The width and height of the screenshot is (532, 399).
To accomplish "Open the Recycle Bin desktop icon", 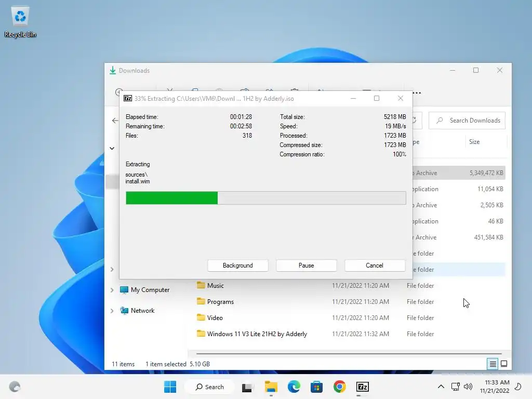I will pos(20,22).
